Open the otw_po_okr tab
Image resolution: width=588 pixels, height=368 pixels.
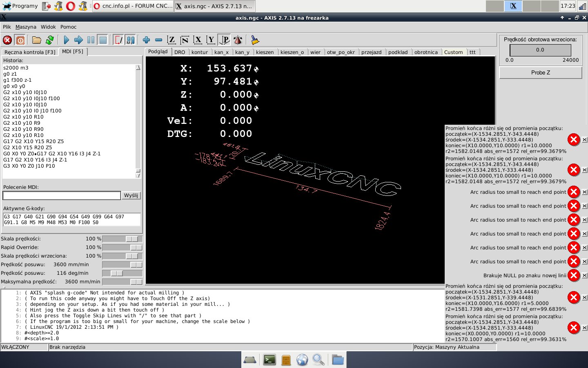(341, 52)
